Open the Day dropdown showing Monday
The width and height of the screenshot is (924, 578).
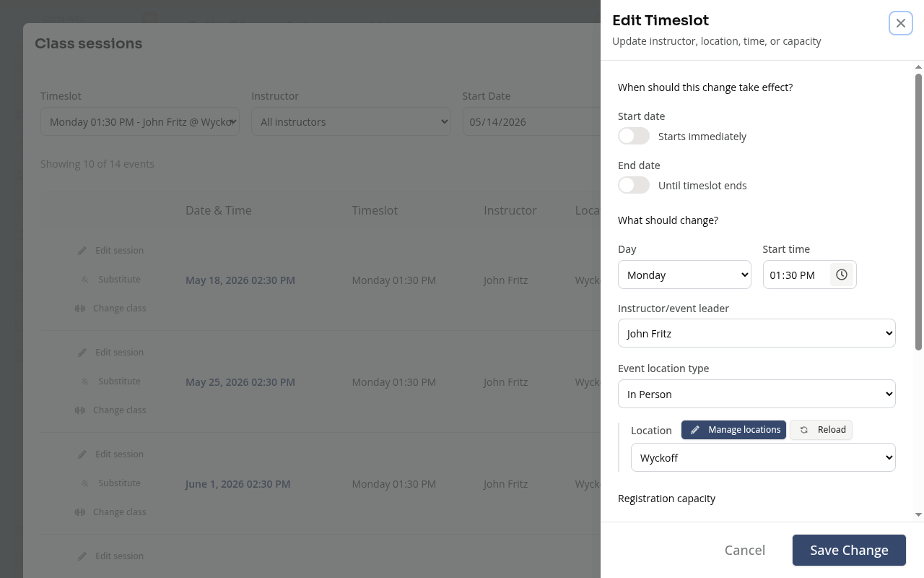click(684, 275)
